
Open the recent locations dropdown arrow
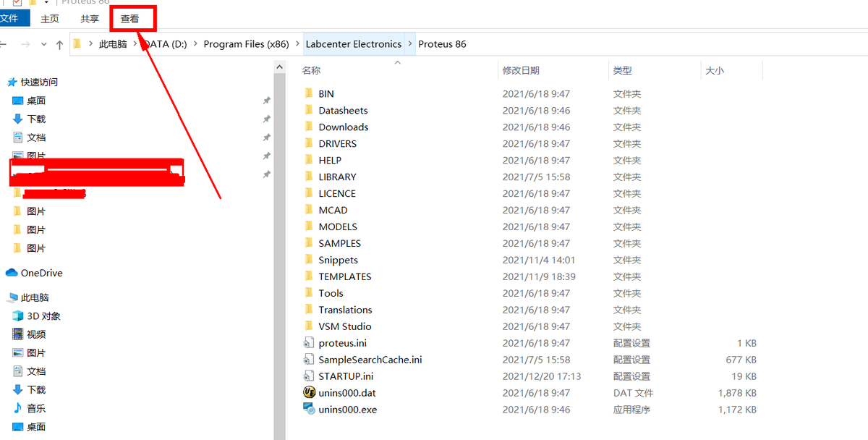(44, 45)
